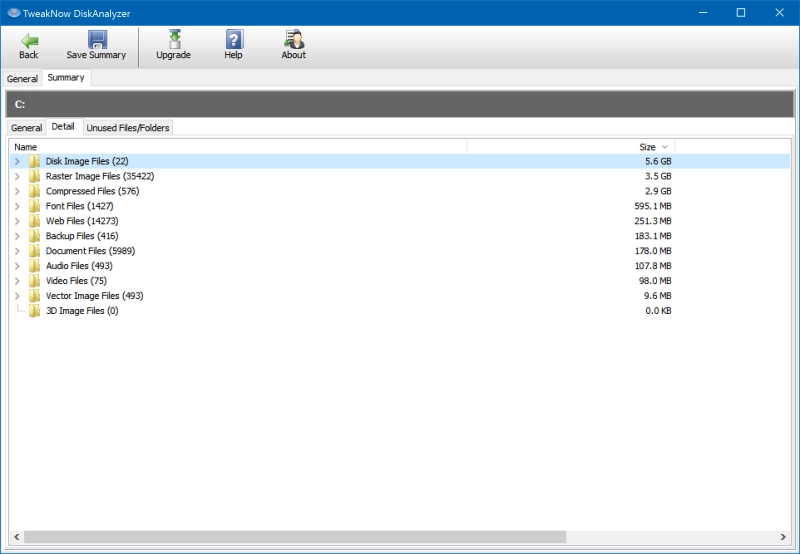The width and height of the screenshot is (800, 554).
Task: Click the scroll right arrow
Action: point(783,537)
